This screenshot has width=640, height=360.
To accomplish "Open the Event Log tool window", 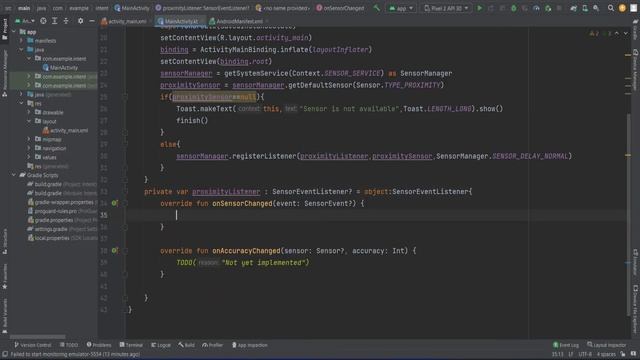I will [x=566, y=345].
